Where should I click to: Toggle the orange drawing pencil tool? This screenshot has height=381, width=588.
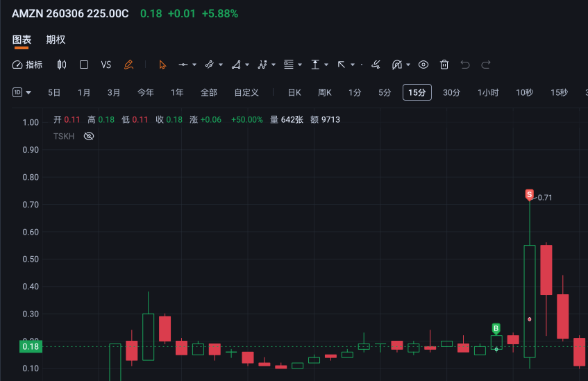point(128,65)
